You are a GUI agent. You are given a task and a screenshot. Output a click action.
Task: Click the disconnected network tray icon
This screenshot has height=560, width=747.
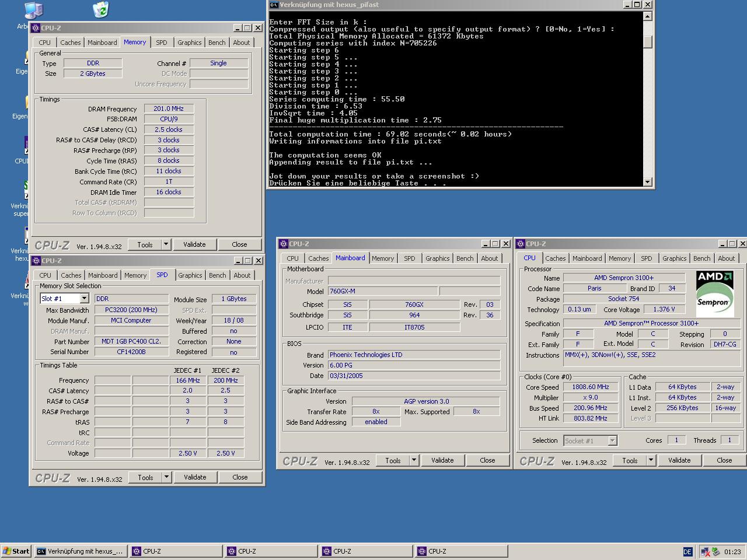(706, 551)
